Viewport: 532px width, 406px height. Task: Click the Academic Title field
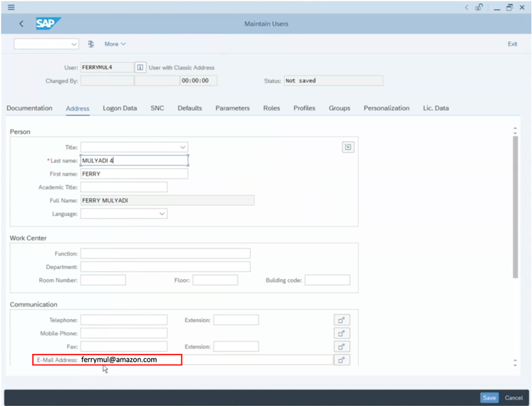pos(124,187)
